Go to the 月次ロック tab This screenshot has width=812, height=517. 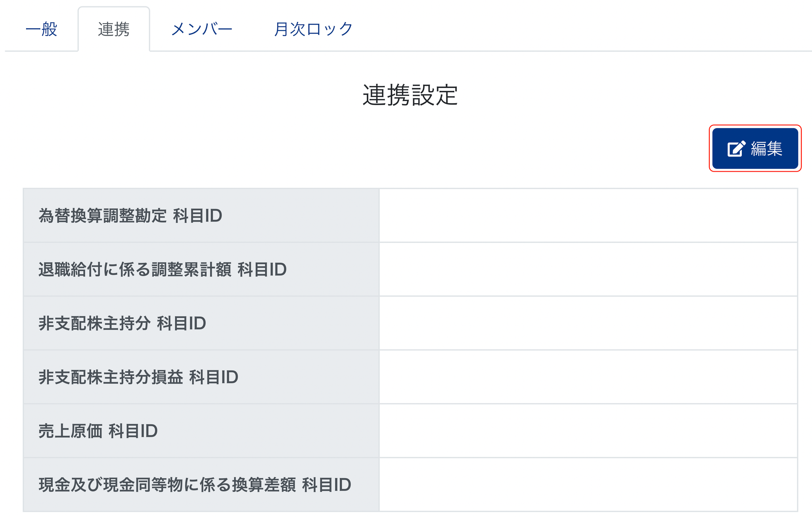click(313, 29)
